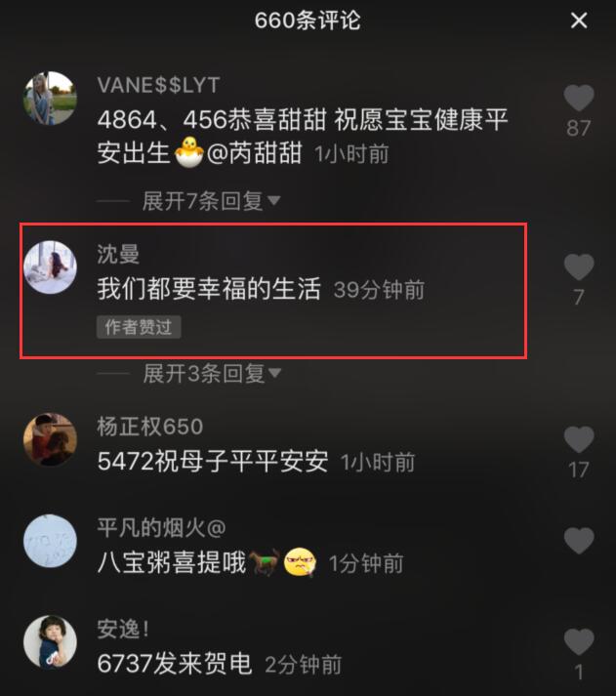Tap heart on 平凡的烟火@ comment
The height and width of the screenshot is (696, 616).
tap(579, 541)
